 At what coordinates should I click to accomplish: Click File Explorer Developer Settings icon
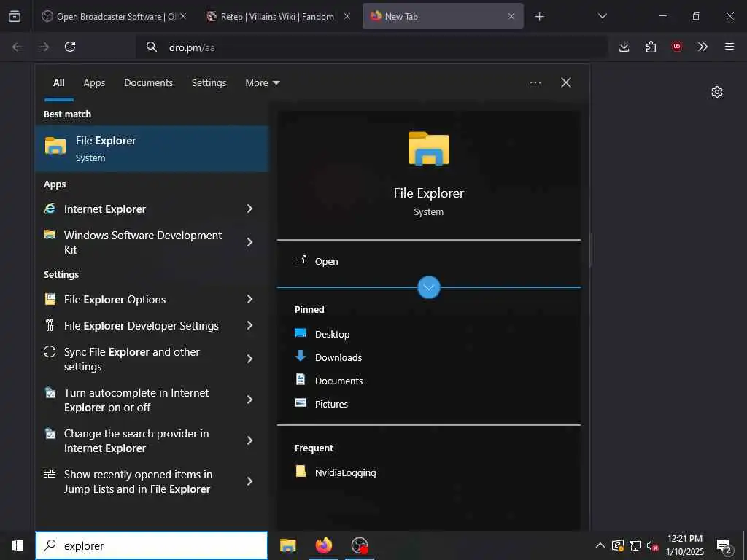[x=50, y=325]
